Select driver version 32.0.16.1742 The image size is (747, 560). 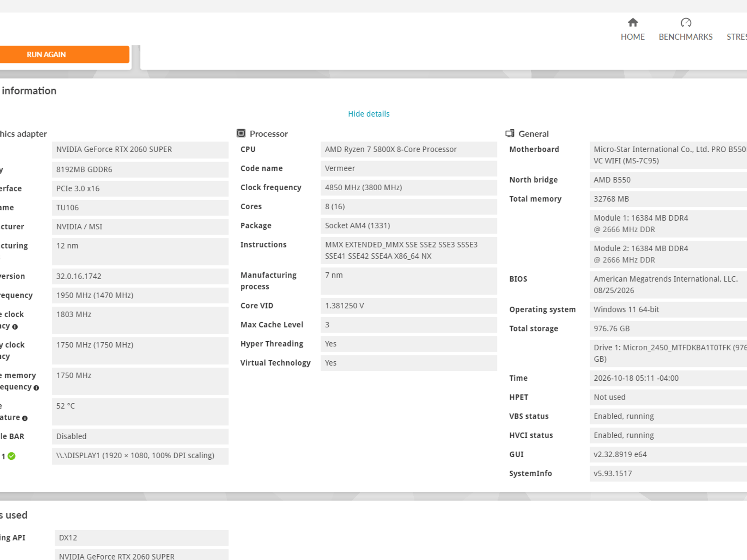point(140,276)
